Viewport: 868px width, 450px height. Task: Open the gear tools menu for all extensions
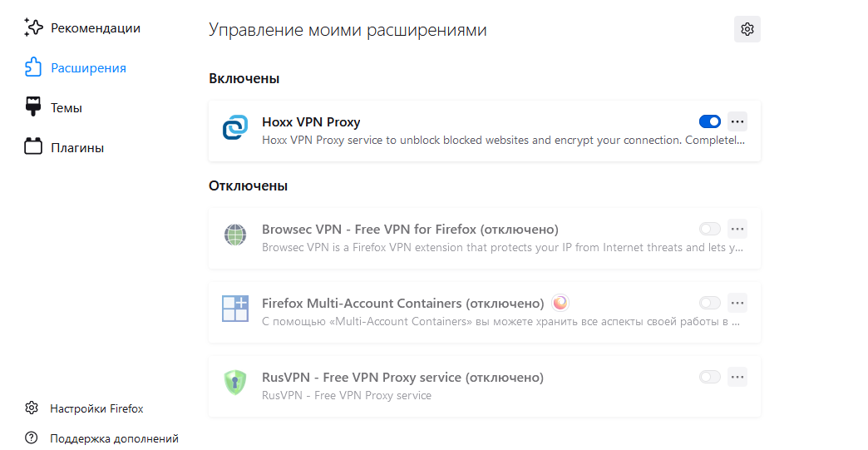pos(747,29)
